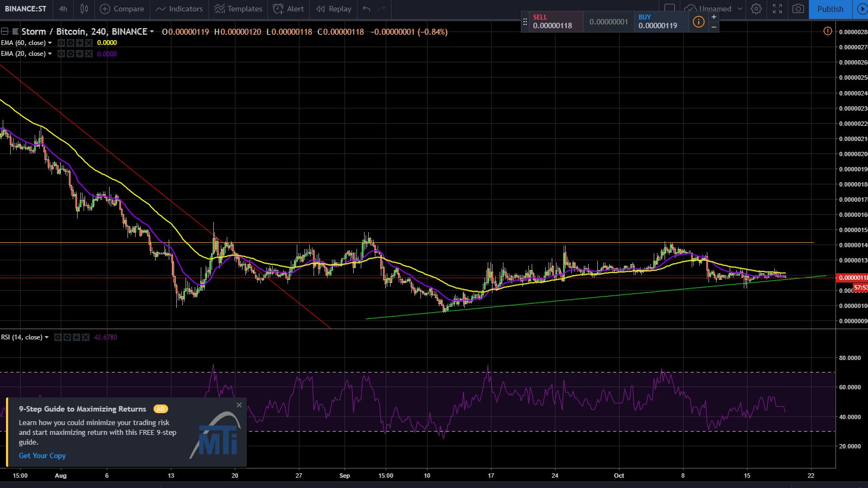The width and height of the screenshot is (868, 488).
Task: Open EMA (60, close) dropdown arrow
Action: pos(50,43)
